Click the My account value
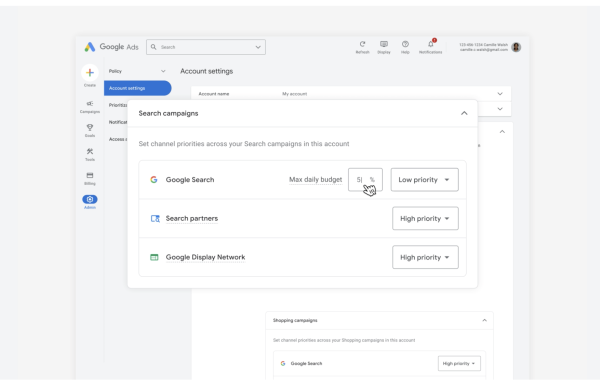Screen dimensions: 600x385 click(295, 94)
